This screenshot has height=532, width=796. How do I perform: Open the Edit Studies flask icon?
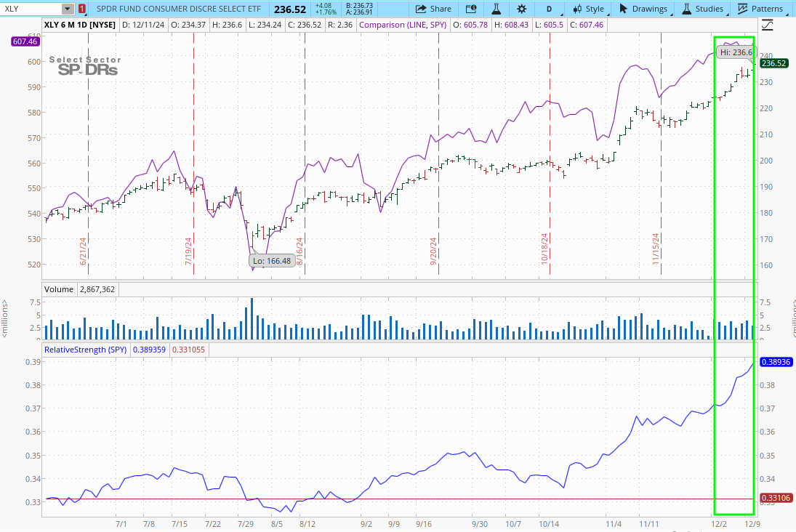pos(497,9)
